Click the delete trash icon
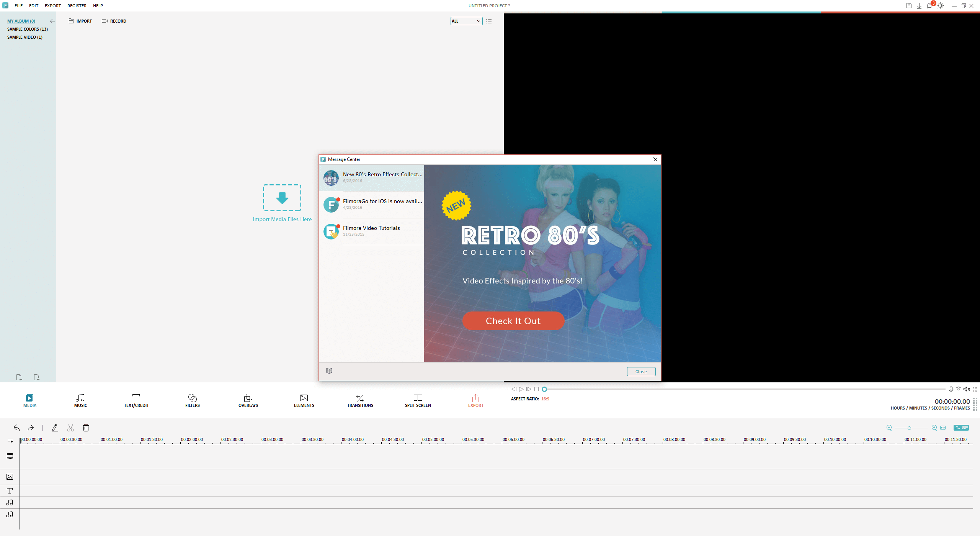 [86, 428]
